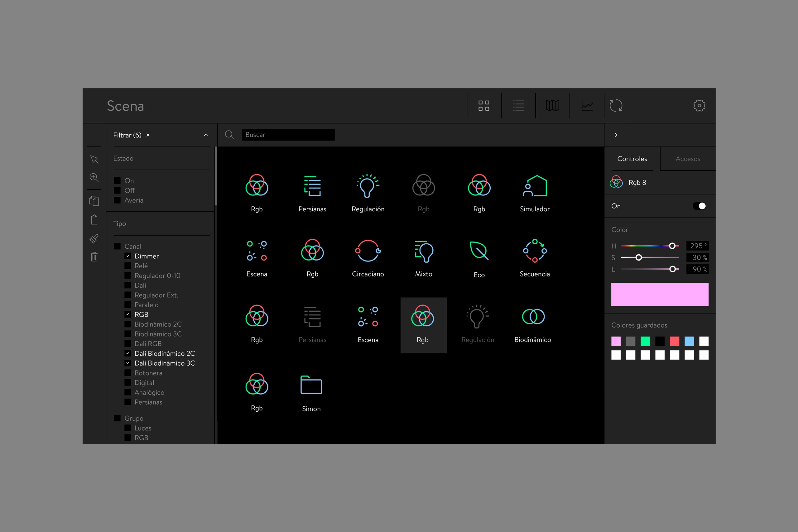798x532 pixels.
Task: Click the sync refresh icon
Action: tap(616, 106)
